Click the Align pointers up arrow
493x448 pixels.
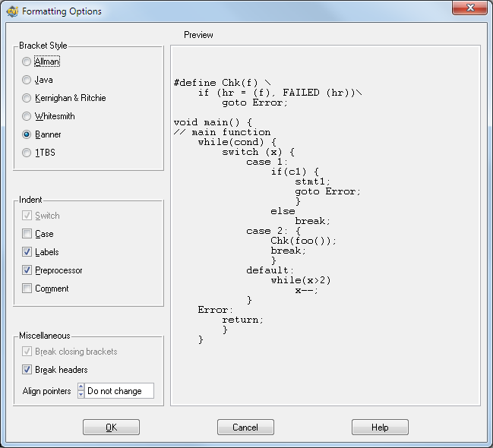click(81, 387)
